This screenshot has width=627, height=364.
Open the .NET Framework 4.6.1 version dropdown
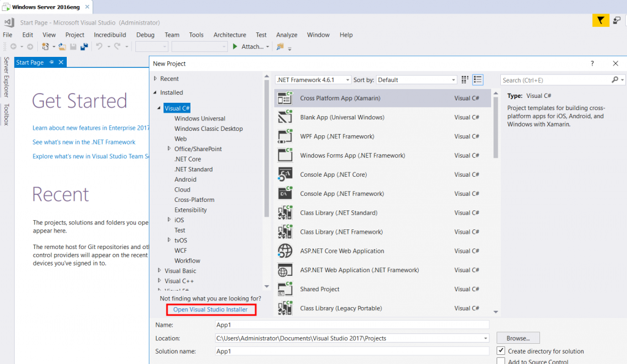tap(313, 80)
